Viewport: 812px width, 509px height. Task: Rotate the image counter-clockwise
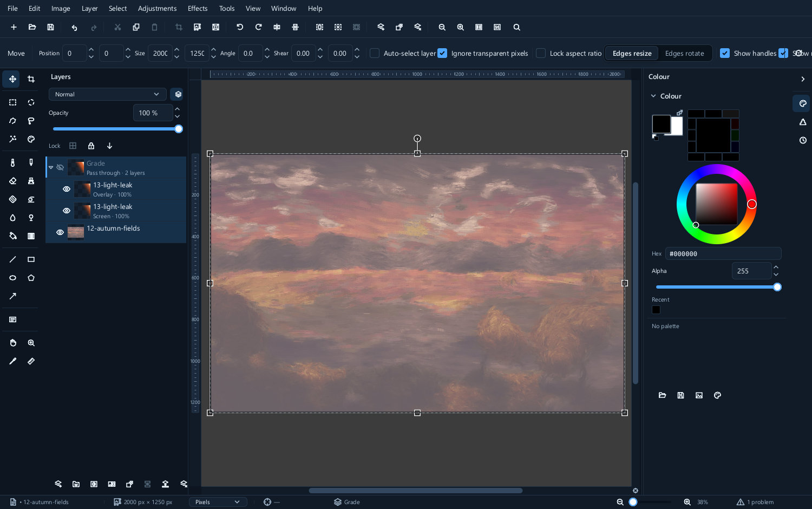click(240, 27)
